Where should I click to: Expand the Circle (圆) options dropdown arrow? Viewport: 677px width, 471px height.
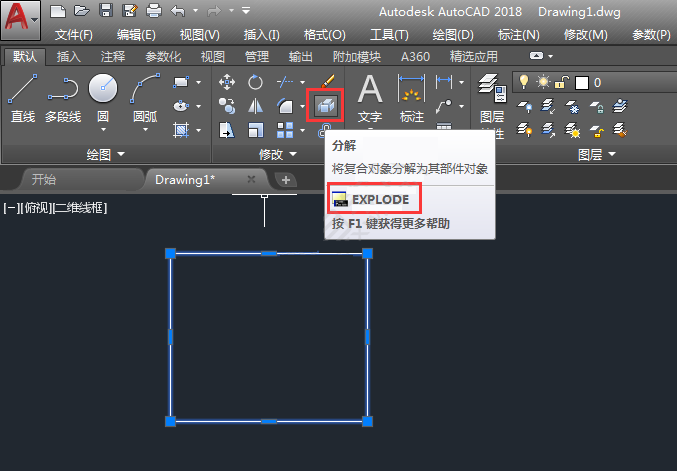[103, 129]
